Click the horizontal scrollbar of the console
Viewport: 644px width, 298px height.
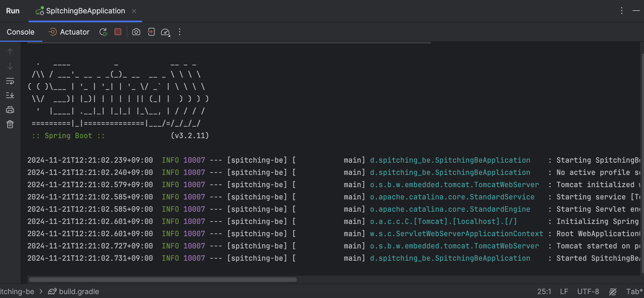tap(163, 280)
